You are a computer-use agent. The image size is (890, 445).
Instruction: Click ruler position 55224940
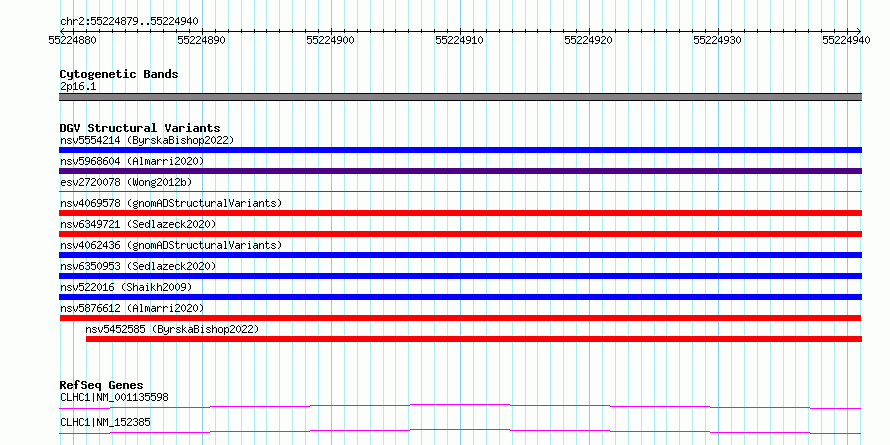click(846, 40)
